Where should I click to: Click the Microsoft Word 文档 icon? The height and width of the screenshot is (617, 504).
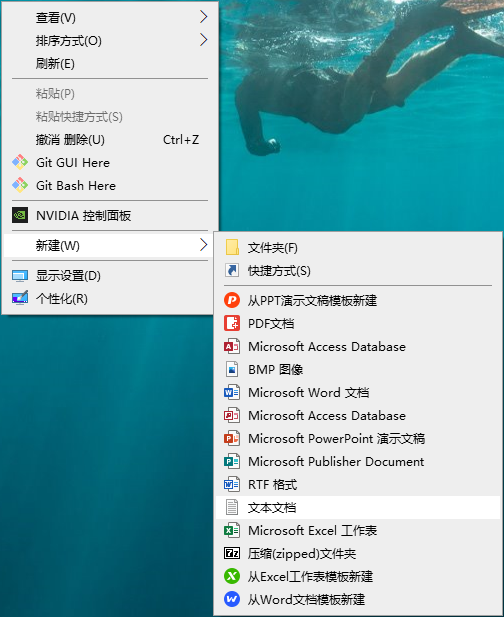pyautogui.click(x=232, y=392)
